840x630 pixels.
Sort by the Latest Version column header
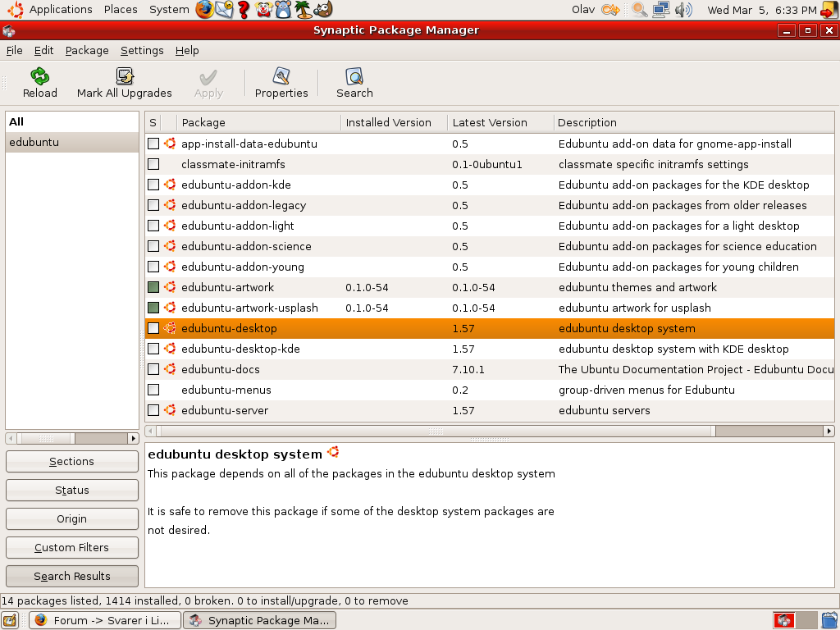click(500, 123)
